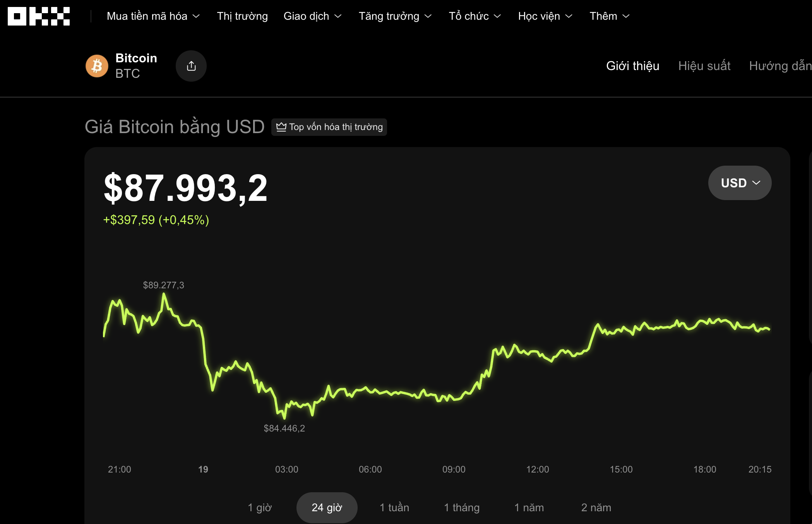Select the 24 giờ chart range

pyautogui.click(x=327, y=507)
